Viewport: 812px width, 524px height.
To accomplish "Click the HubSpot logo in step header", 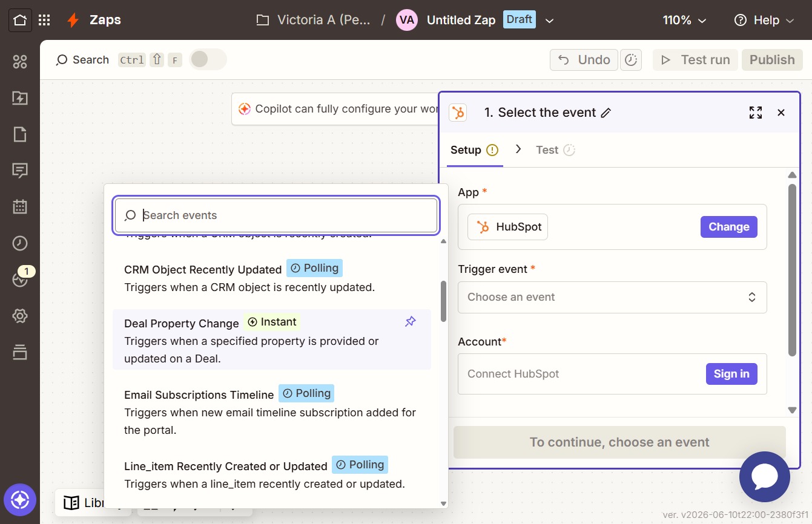I will (458, 113).
